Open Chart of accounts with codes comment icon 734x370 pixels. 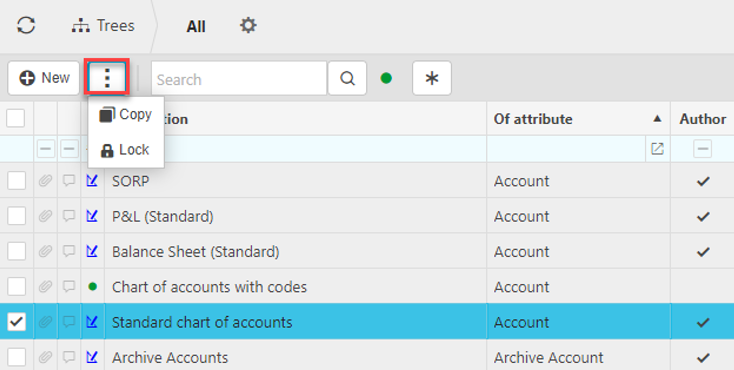69,287
